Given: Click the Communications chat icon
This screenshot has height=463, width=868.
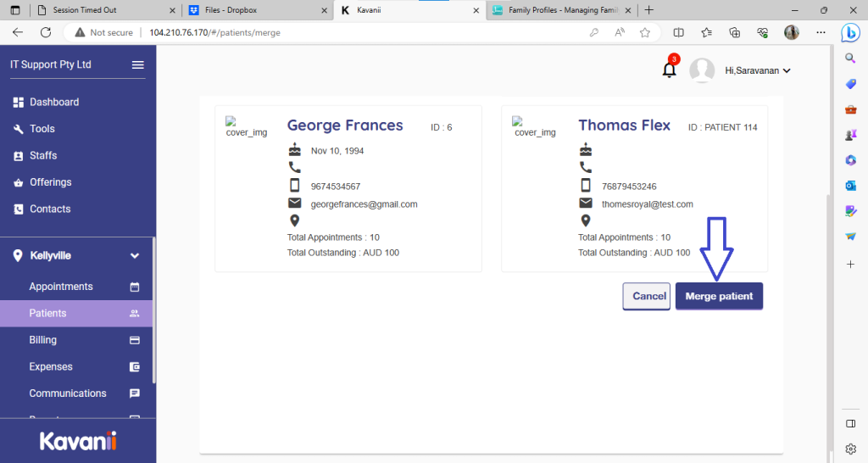Looking at the screenshot, I should [x=134, y=393].
